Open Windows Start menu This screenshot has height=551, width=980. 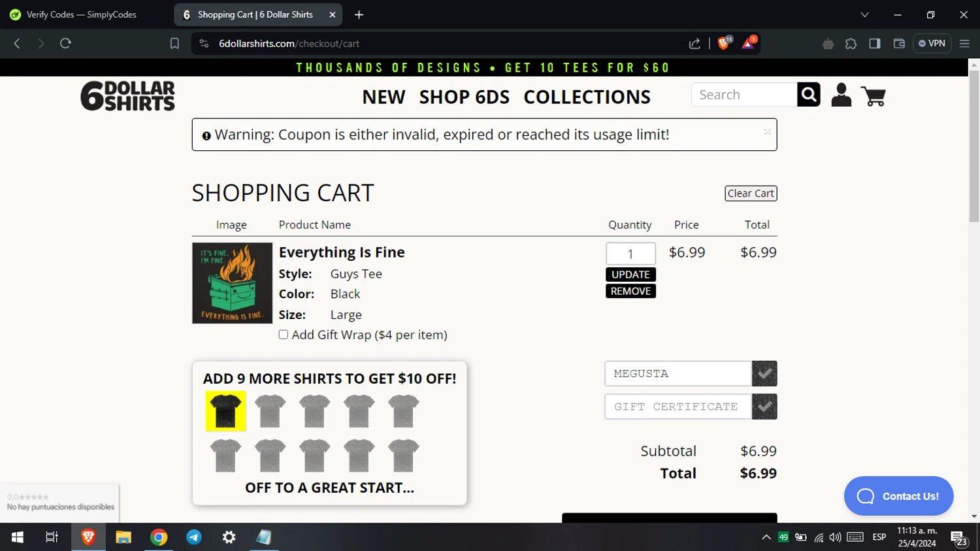click(x=18, y=537)
